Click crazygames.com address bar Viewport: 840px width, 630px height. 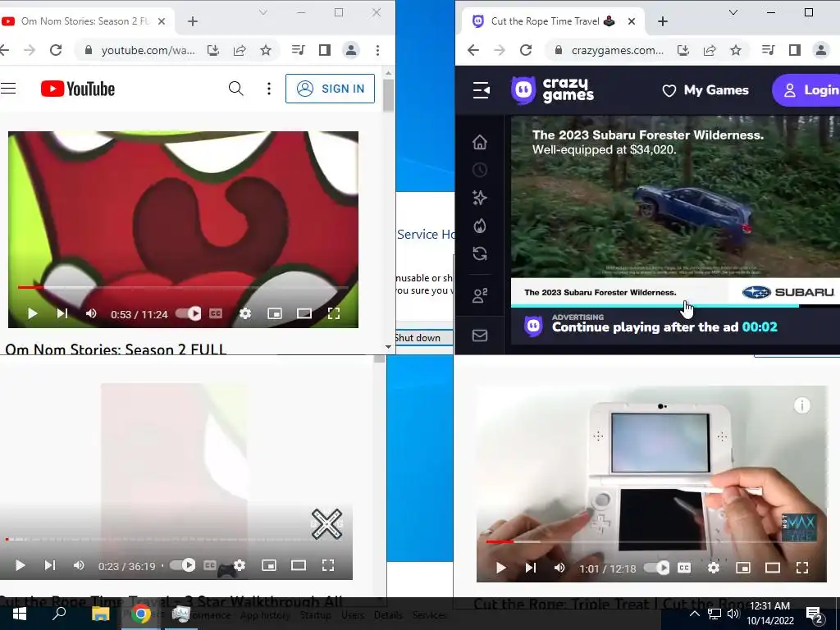coord(617,50)
